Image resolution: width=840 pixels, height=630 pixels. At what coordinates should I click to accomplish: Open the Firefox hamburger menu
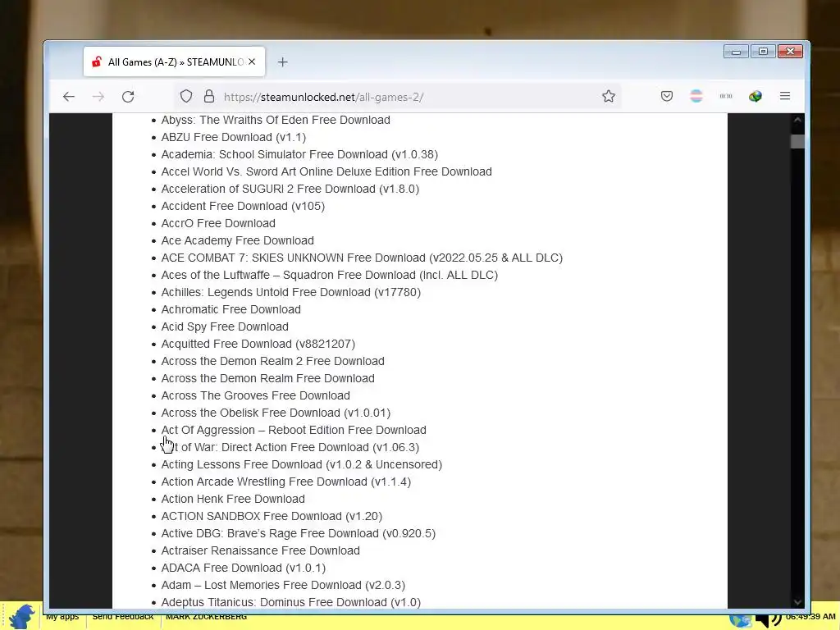pyautogui.click(x=785, y=97)
